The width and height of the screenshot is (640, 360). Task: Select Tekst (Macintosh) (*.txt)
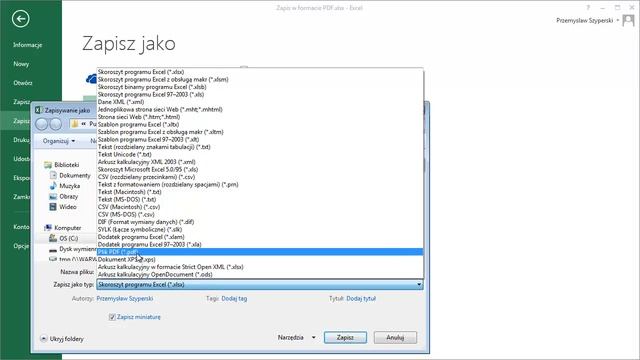click(260, 191)
